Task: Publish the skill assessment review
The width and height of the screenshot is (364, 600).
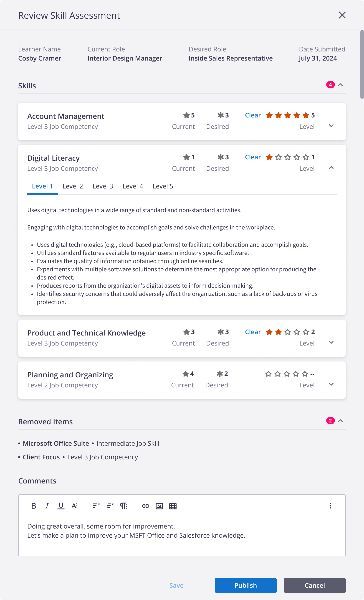Action: pos(245,585)
